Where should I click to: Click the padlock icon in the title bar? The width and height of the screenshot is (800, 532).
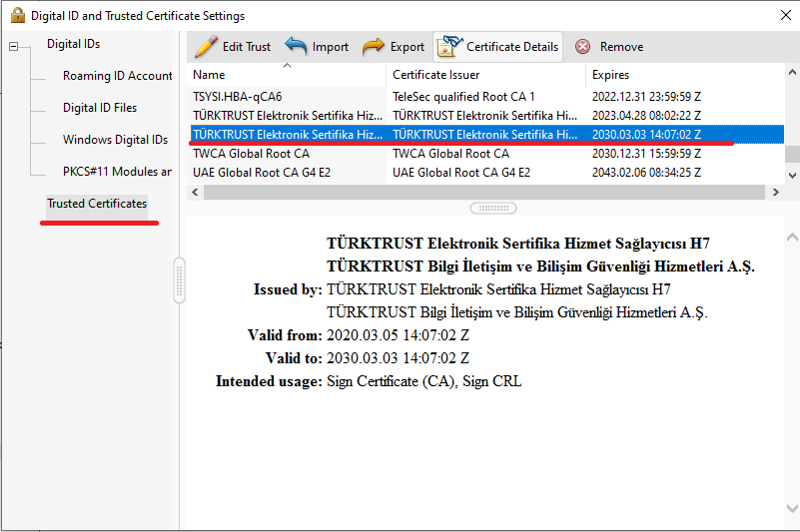pos(18,16)
